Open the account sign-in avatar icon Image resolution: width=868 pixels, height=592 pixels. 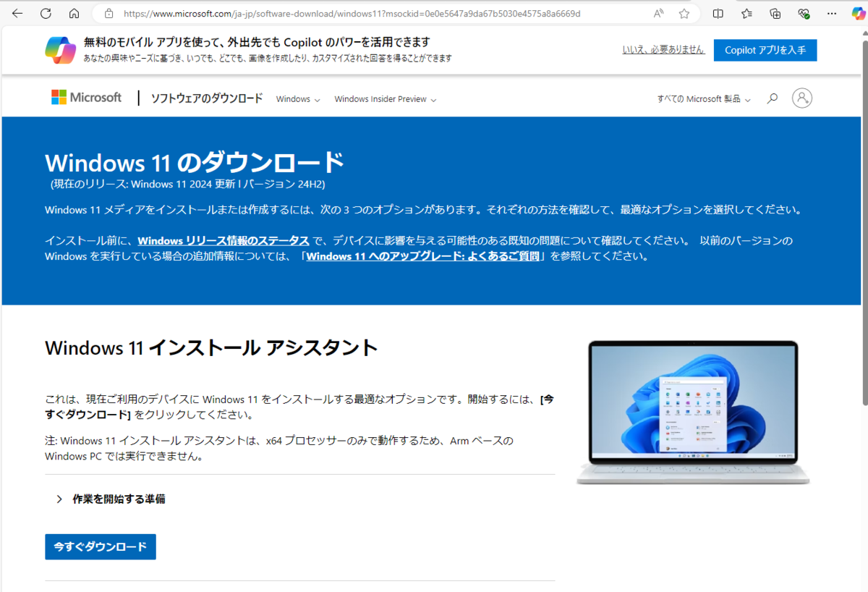[801, 98]
